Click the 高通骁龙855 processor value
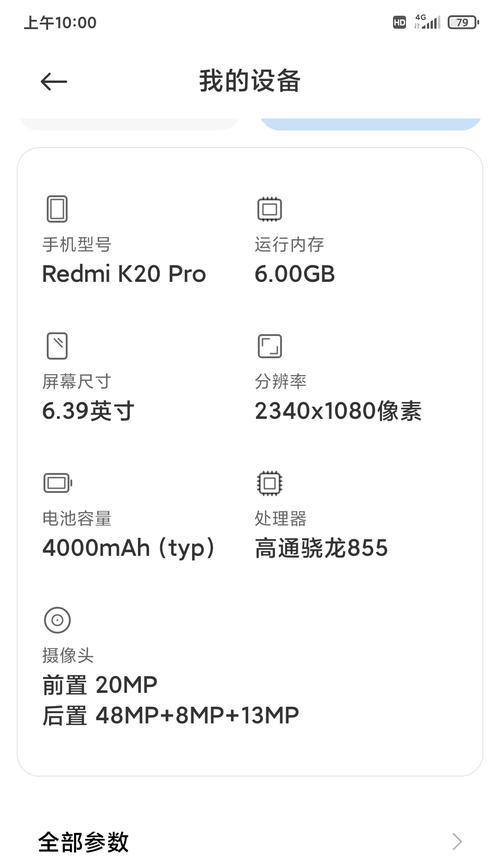500x866 pixels. pos(321,548)
